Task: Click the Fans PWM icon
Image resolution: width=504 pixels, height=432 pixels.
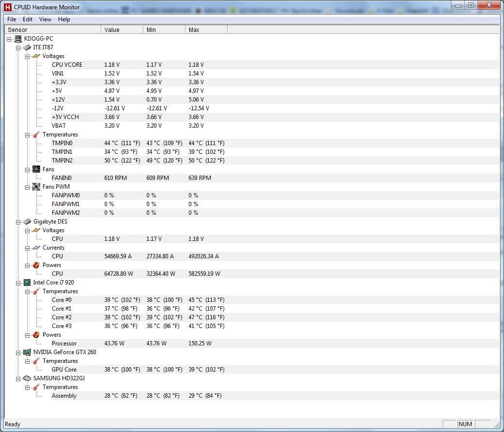Action: click(36, 187)
